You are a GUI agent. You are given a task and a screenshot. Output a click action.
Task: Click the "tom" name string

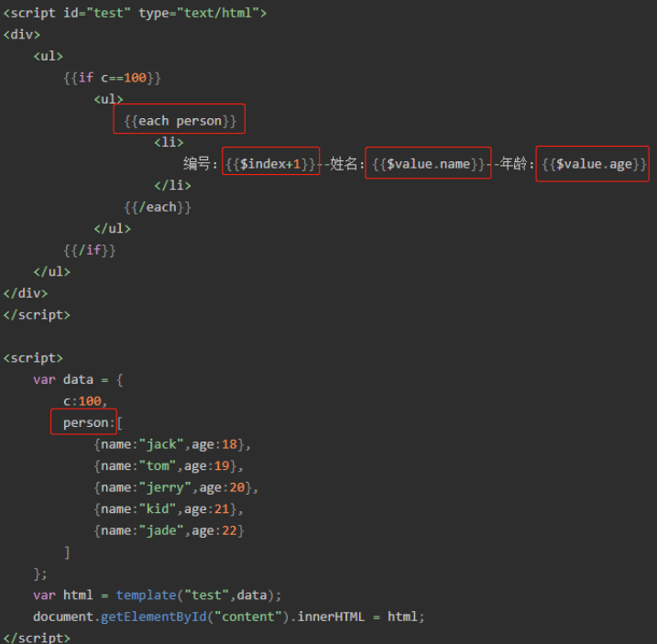click(x=158, y=466)
